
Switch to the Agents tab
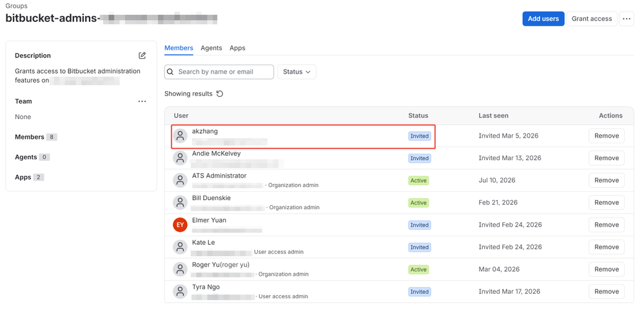(211, 48)
